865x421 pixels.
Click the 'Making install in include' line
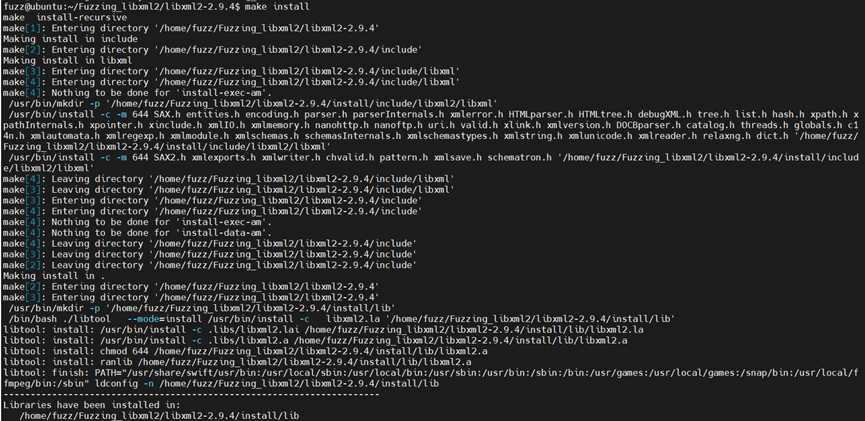click(70, 39)
